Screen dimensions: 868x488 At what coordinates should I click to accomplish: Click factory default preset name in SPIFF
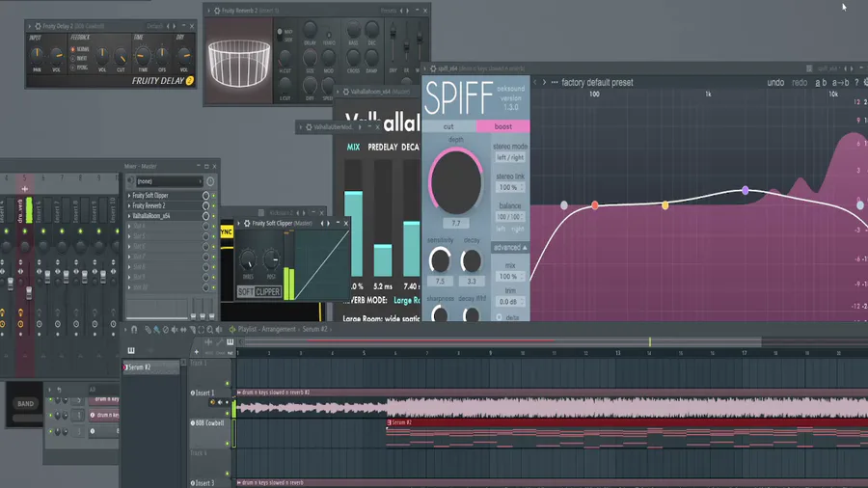[597, 82]
